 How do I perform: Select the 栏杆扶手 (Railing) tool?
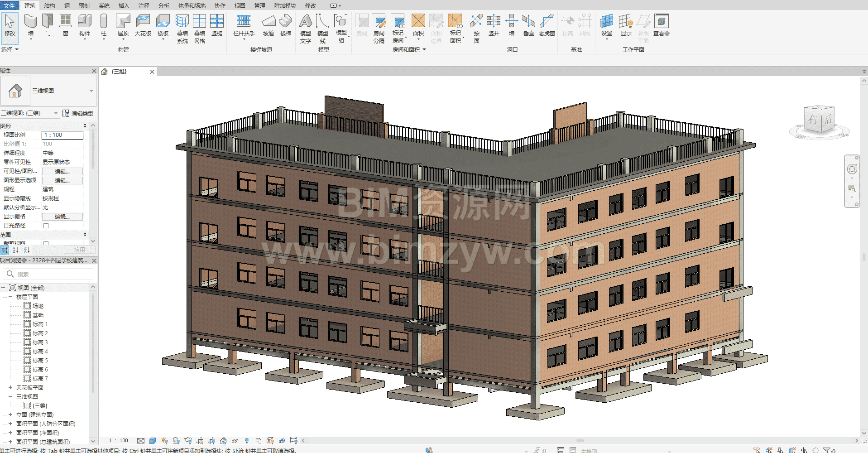point(244,25)
